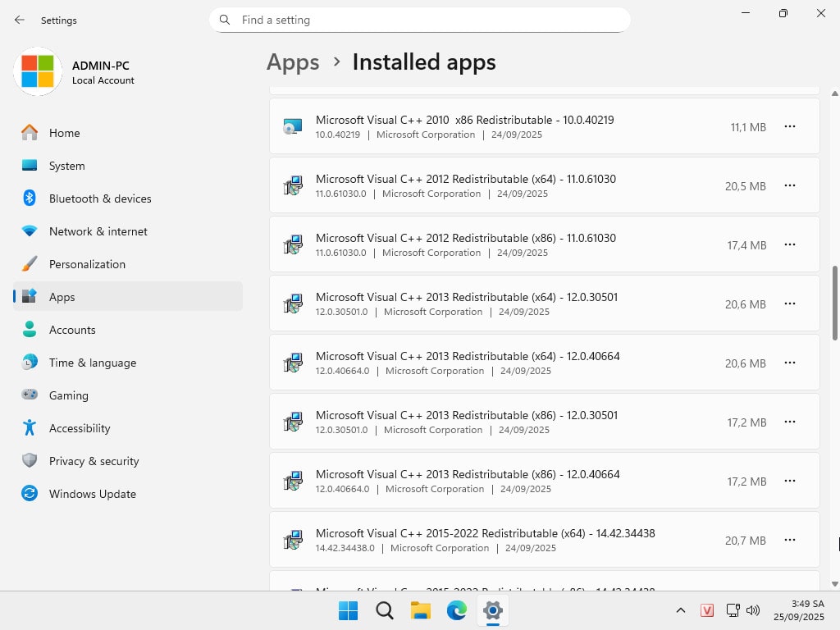Open more options for Visual C++ 2010 x86
Image resolution: width=840 pixels, height=630 pixels.
[x=789, y=126]
